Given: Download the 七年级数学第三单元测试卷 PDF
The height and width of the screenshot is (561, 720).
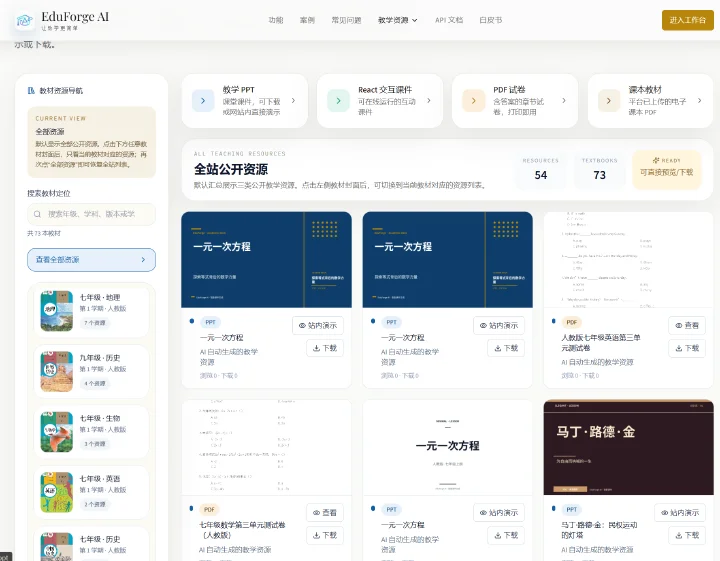Looking at the screenshot, I should 325,535.
